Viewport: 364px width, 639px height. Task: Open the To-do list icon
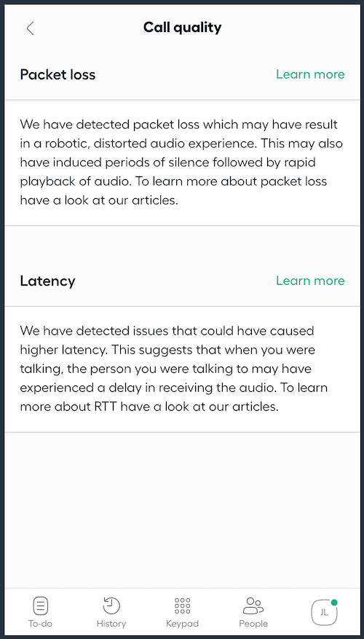[40, 606]
